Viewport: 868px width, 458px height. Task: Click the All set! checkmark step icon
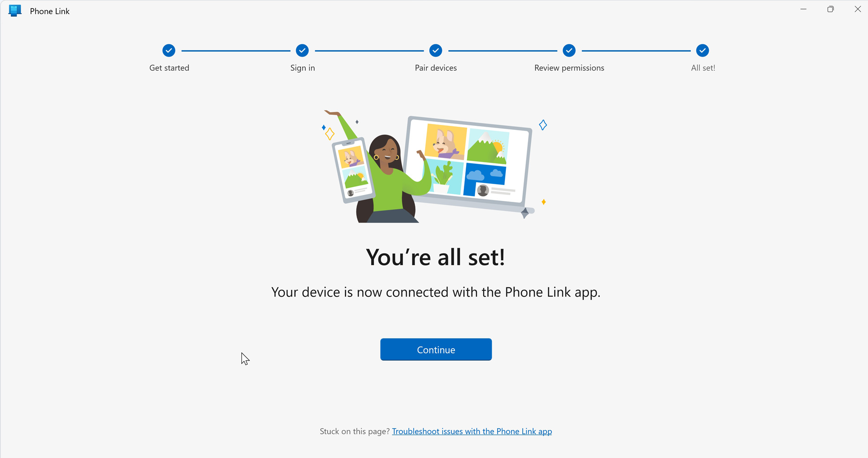coord(703,51)
